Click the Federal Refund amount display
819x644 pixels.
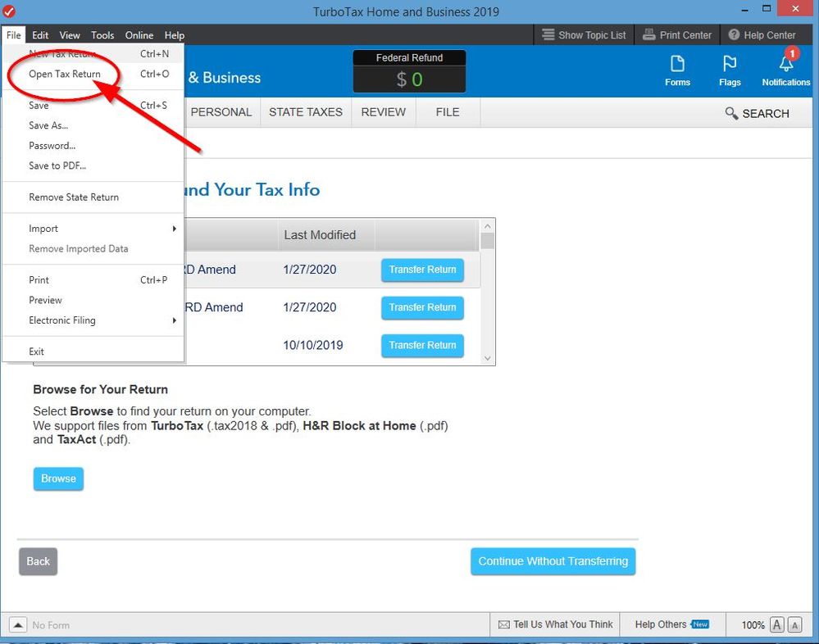409,79
